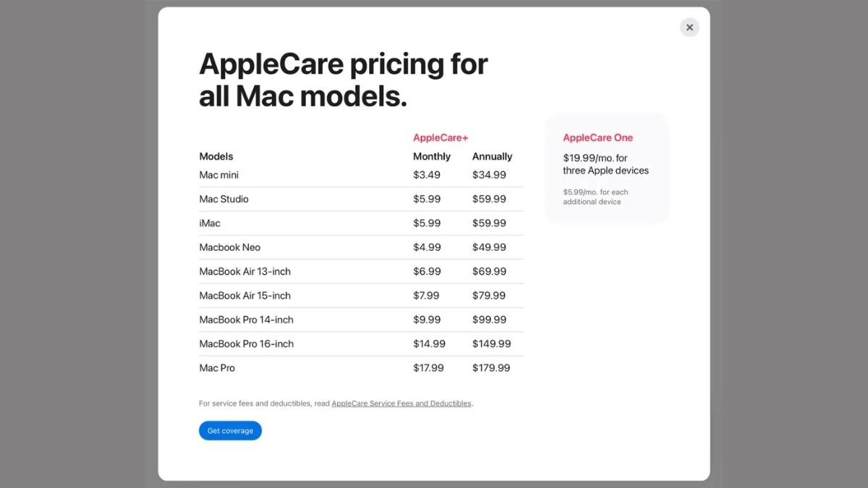Viewport: 868px width, 488px height.
Task: Select the Macbook Neo row
Action: [x=230, y=247]
